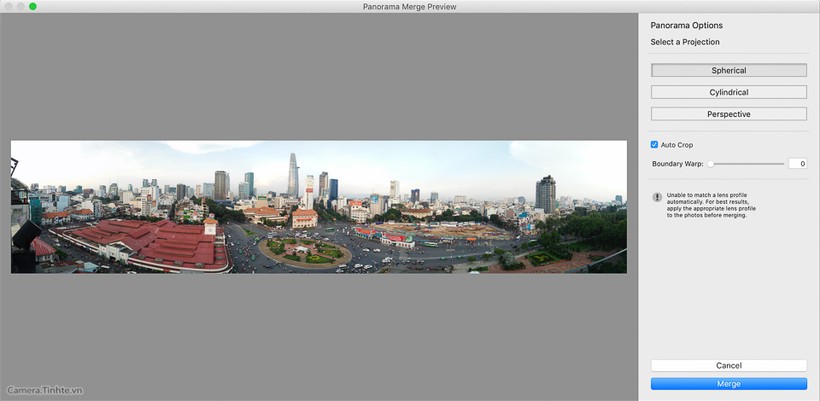The image size is (820, 401).
Task: Focus the Boundary Warp value field
Action: click(796, 163)
